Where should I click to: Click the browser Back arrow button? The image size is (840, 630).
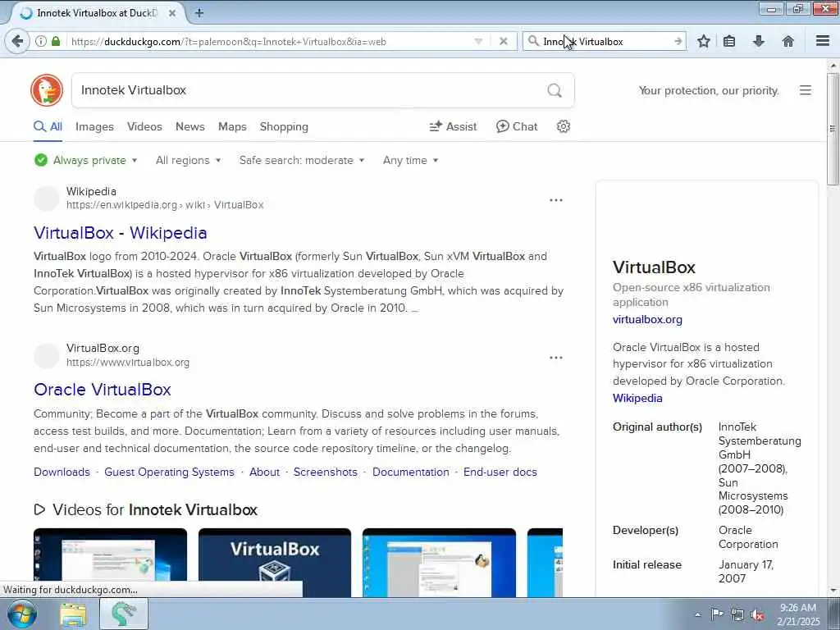click(17, 41)
